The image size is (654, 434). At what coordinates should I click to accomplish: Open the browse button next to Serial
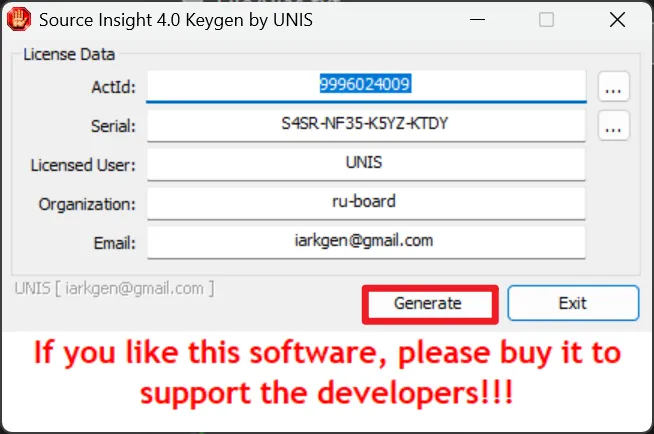(614, 125)
